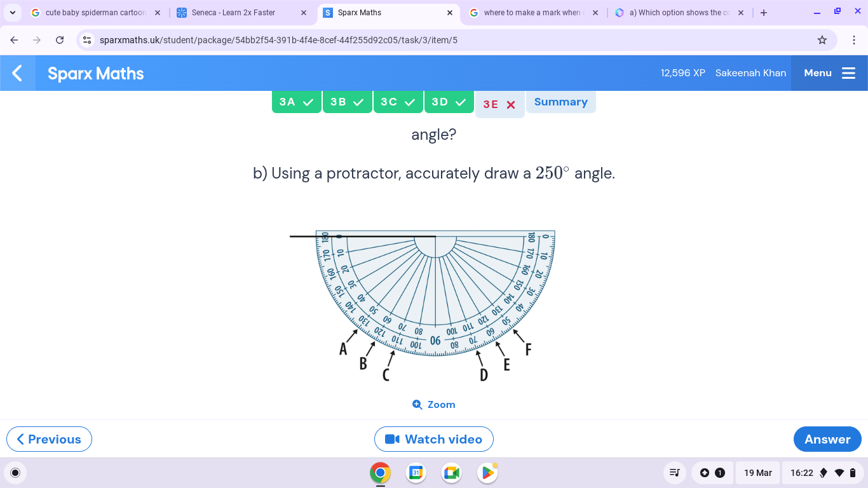Open the app launcher circle at bottom left
The height and width of the screenshot is (488, 868).
tap(15, 473)
